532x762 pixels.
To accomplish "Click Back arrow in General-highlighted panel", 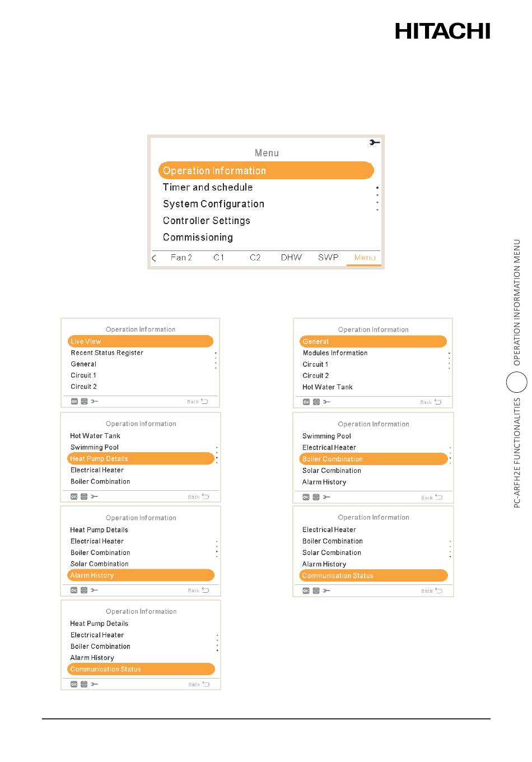I will (438, 402).
